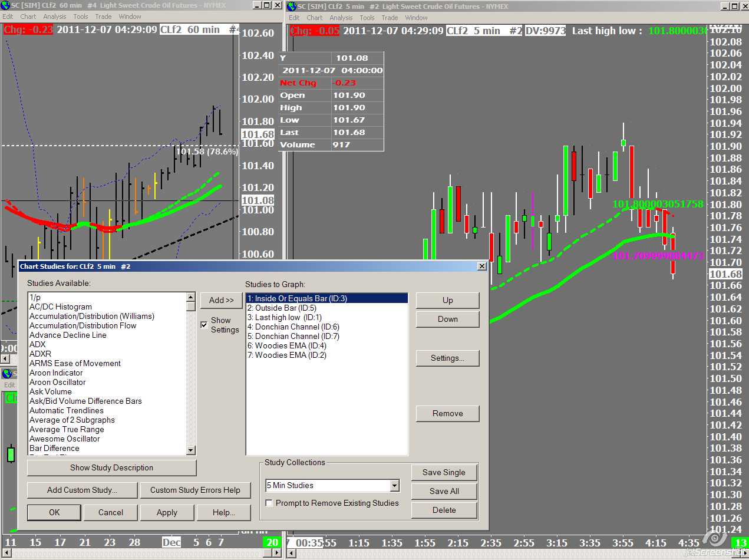Remove the selected study

click(x=448, y=413)
